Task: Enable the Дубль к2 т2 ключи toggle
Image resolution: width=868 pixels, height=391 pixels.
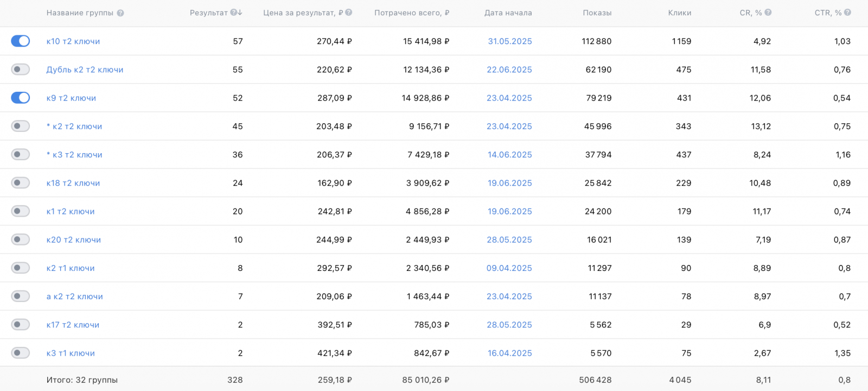Action: pos(21,70)
